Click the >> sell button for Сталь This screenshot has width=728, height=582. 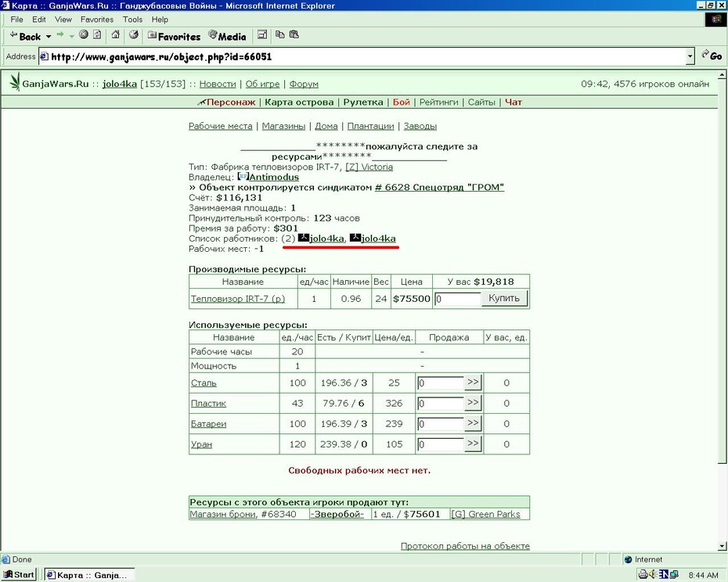(x=473, y=383)
